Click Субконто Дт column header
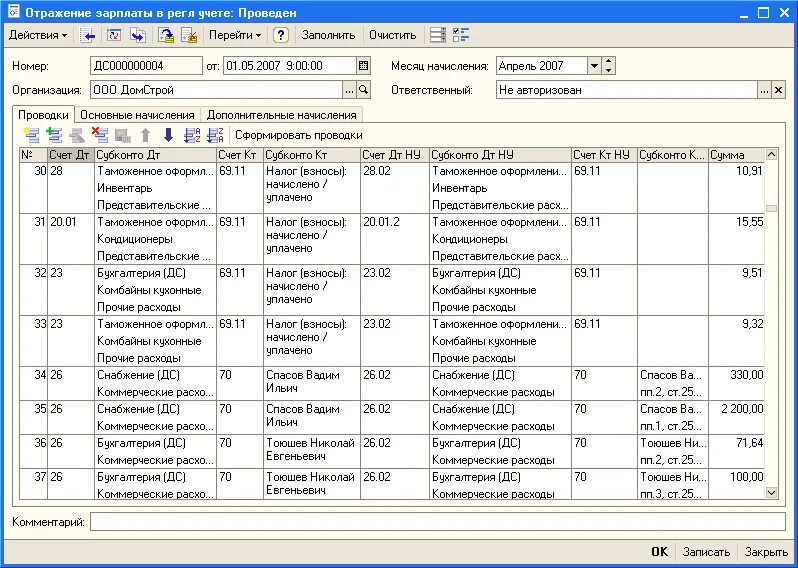Image resolution: width=798 pixels, height=568 pixels. 156,155
